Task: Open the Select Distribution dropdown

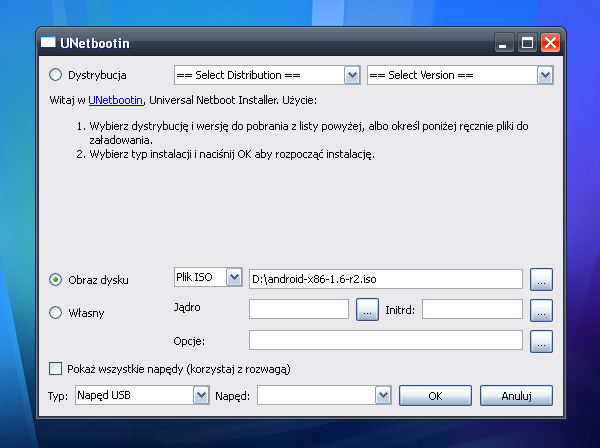Action: [267, 75]
